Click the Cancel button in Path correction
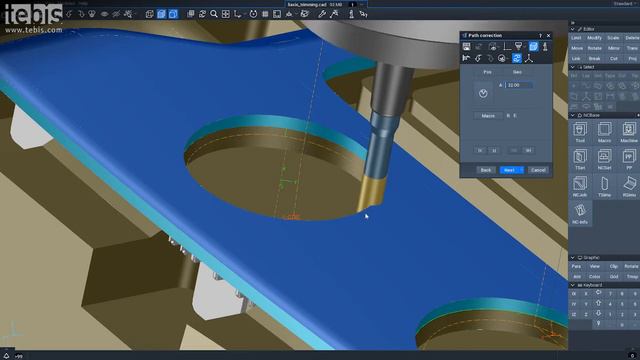This screenshot has height=360, width=640. click(538, 170)
